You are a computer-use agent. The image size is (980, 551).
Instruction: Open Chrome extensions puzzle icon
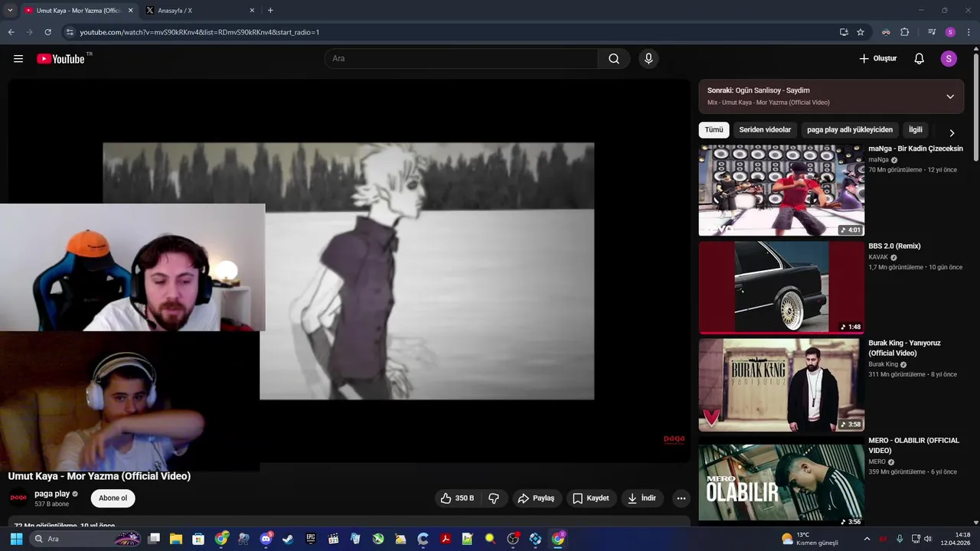click(x=904, y=32)
